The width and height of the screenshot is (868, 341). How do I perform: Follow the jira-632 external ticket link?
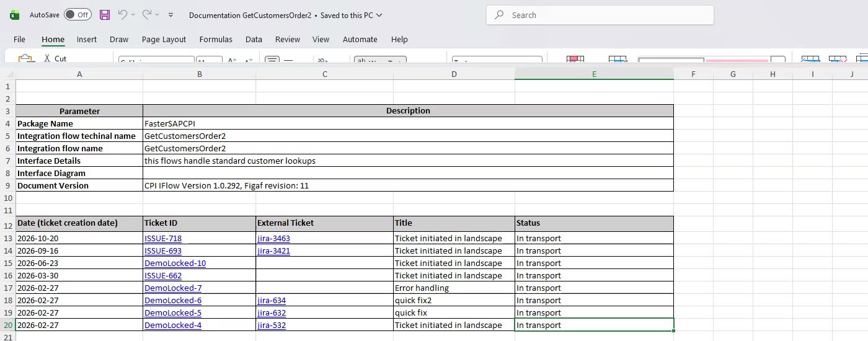272,312
